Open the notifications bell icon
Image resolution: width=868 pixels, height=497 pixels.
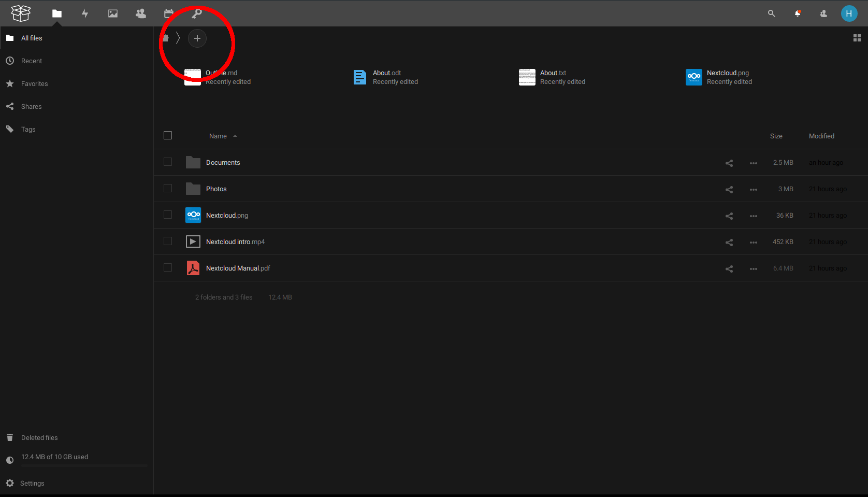click(798, 13)
